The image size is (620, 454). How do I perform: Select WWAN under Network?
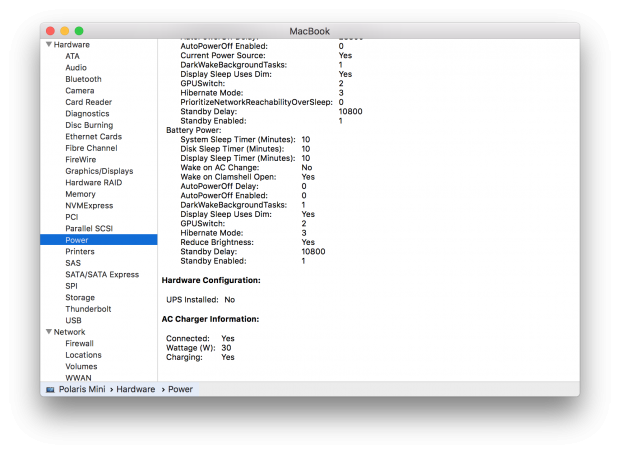pos(78,378)
